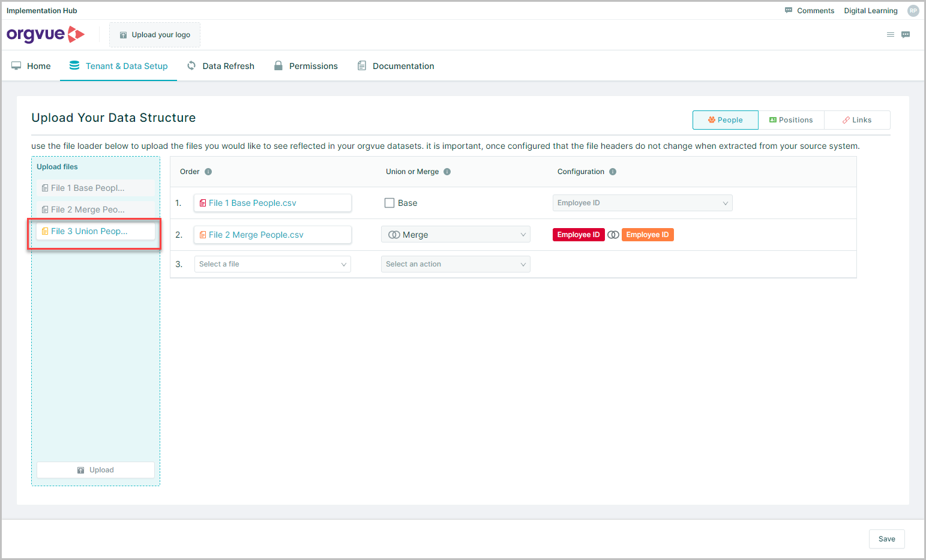The height and width of the screenshot is (560, 926).
Task: Click the info icon next to Union or Merge
Action: [447, 172]
